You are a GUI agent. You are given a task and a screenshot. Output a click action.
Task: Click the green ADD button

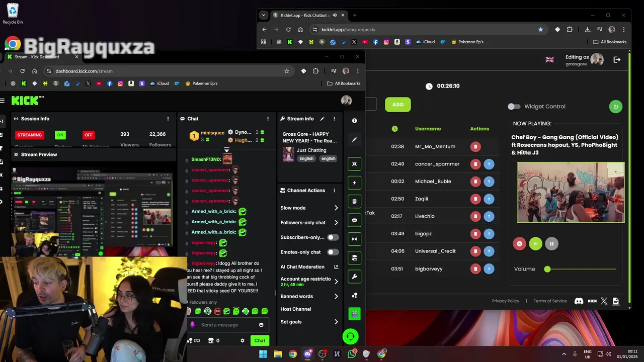[397, 105]
